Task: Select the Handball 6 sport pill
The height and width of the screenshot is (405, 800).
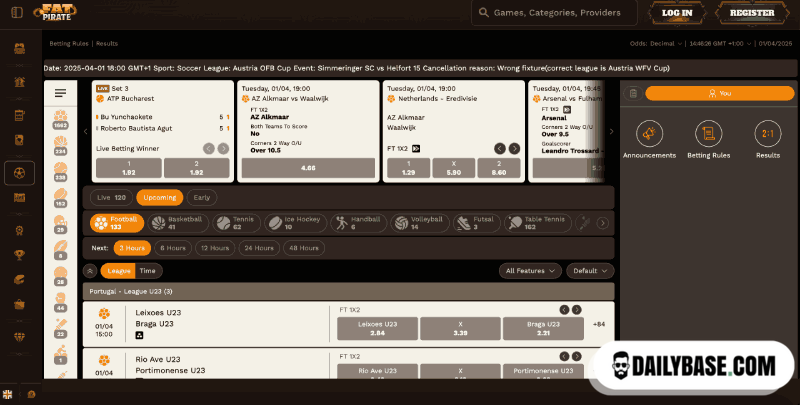Action: pyautogui.click(x=358, y=223)
